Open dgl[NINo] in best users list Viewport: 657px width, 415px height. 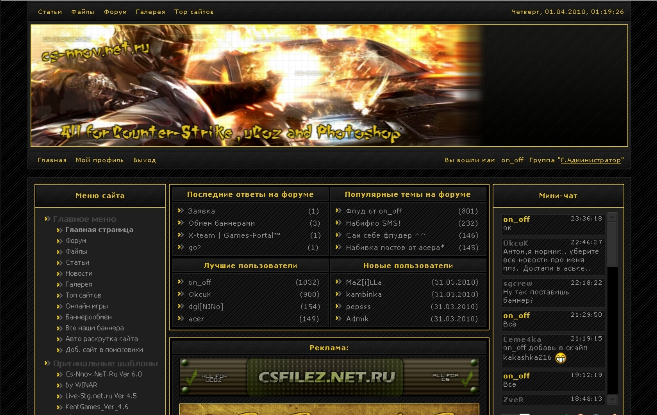coord(206,307)
